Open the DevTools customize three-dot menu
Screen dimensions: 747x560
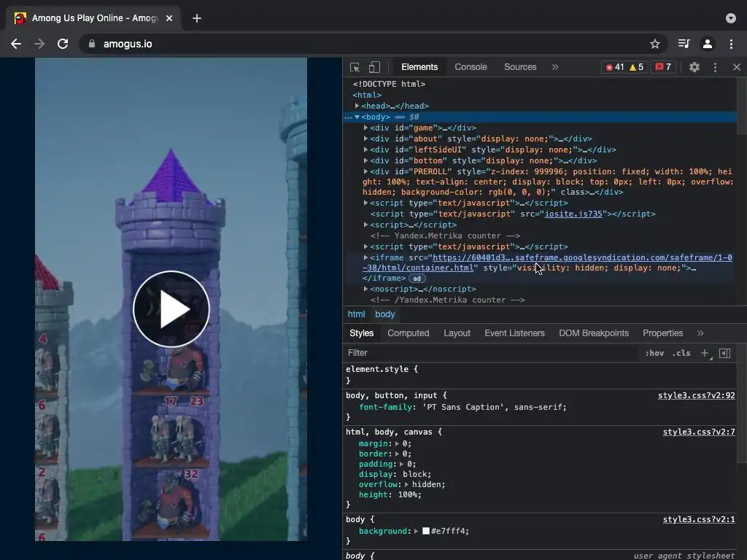click(x=715, y=67)
